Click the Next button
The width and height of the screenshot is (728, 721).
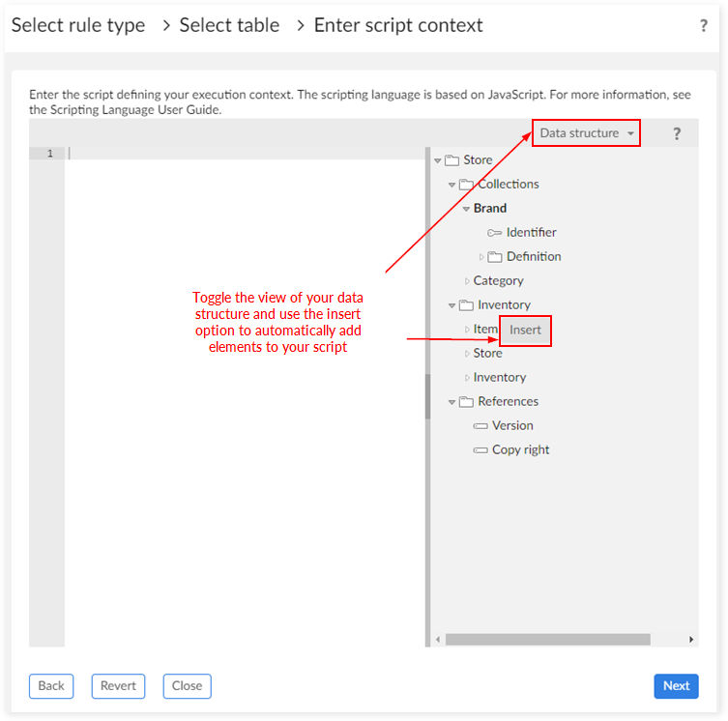tap(676, 685)
